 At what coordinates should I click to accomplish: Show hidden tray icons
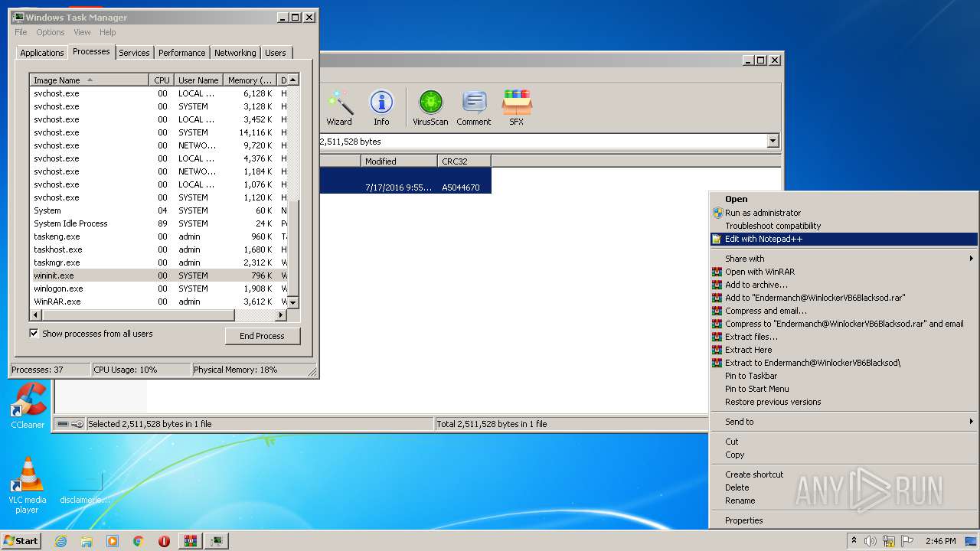pos(854,541)
